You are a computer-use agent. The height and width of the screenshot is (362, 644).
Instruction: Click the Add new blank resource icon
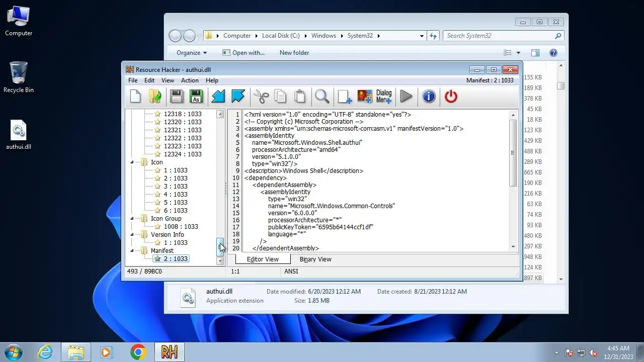345,96
